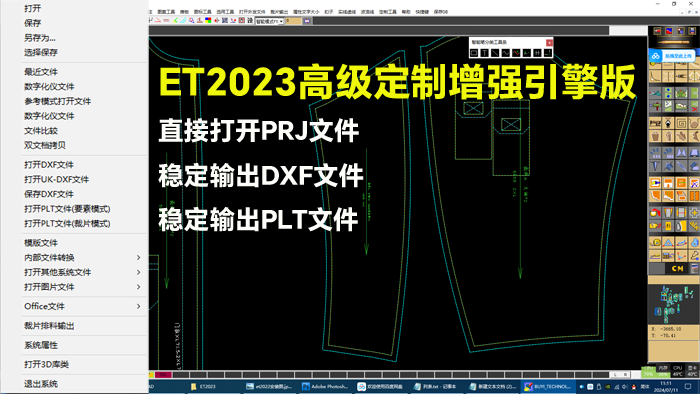Select 打开PLT文件(裁片模式) entry
This screenshot has height=394, width=700.
tap(67, 224)
